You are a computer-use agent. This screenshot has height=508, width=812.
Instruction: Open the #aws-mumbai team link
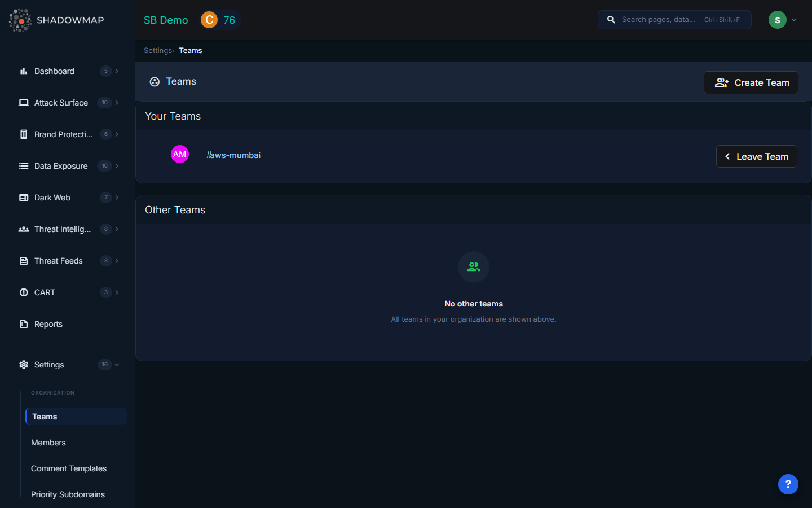tap(233, 155)
